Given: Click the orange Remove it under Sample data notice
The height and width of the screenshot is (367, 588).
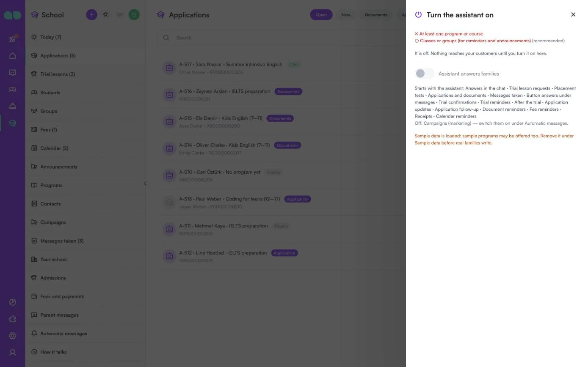Looking at the screenshot, I should point(494,140).
